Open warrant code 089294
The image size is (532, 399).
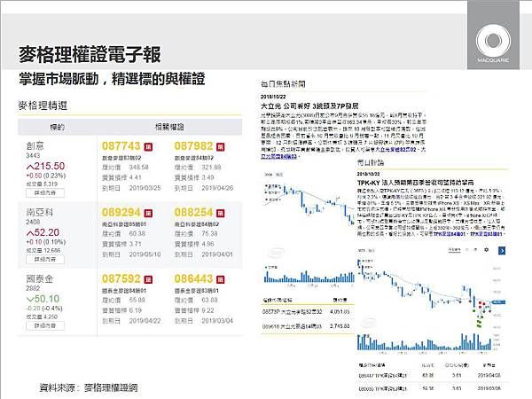[x=121, y=213]
